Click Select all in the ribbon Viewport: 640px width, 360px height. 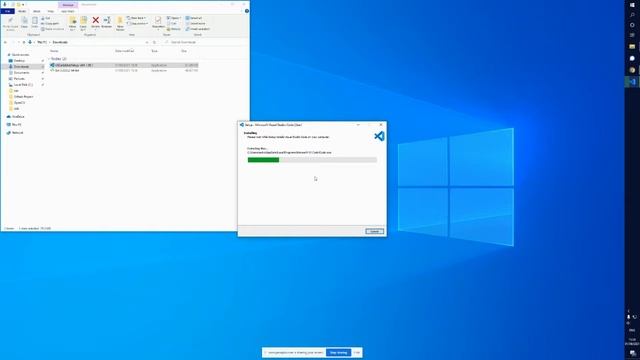click(194, 18)
